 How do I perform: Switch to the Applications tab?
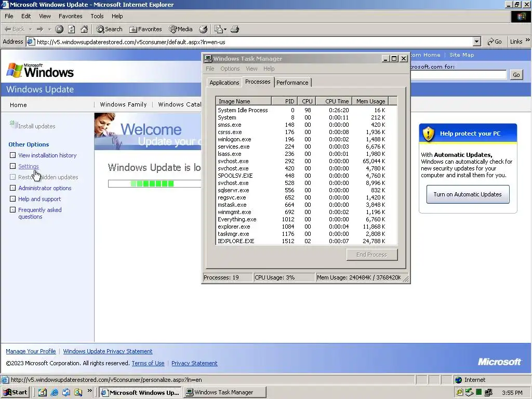click(x=224, y=83)
